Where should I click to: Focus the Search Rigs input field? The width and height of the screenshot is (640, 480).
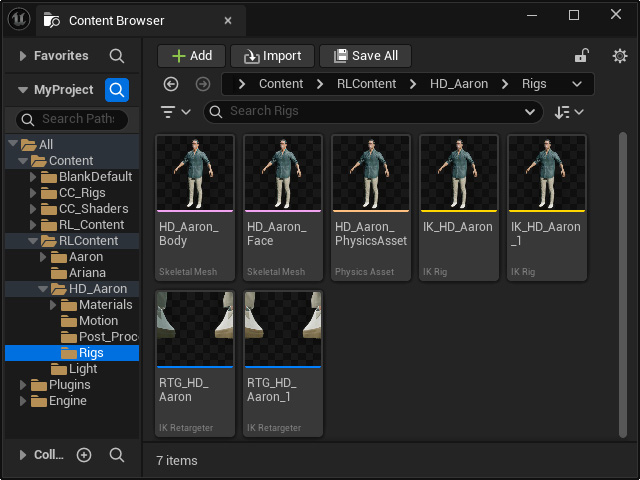(x=373, y=111)
